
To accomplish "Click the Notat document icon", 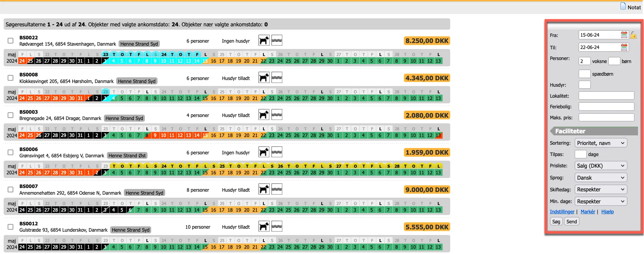I will click(x=623, y=6).
